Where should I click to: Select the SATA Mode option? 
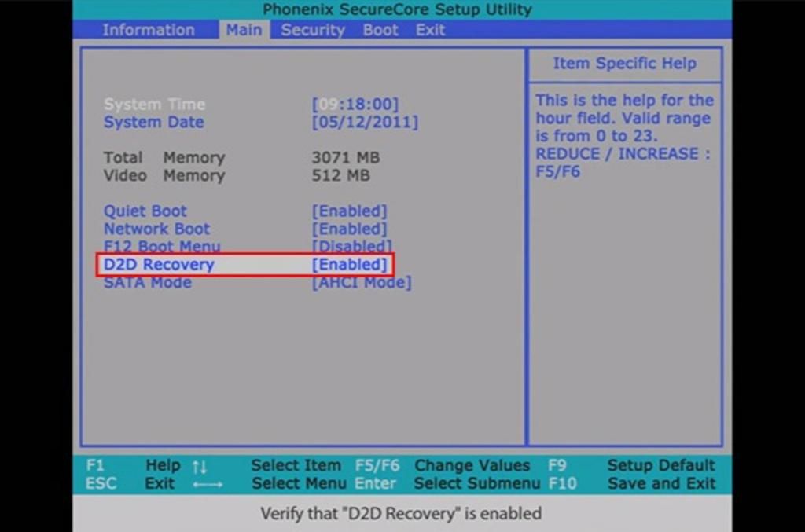(x=148, y=283)
